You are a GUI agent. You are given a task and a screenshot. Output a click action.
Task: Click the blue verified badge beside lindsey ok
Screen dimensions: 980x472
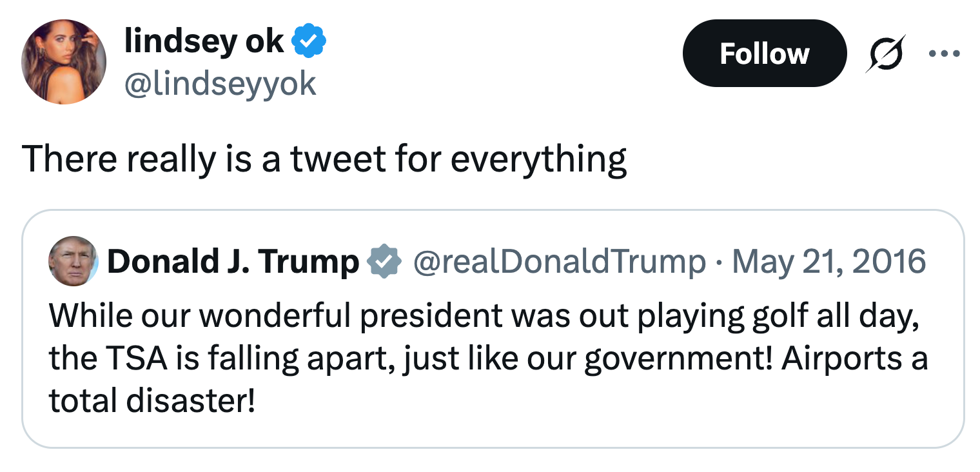[309, 43]
